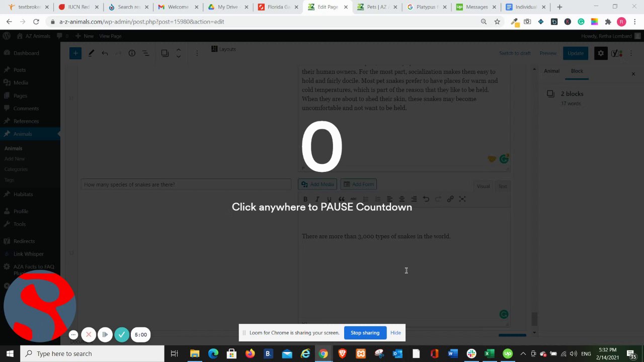Open the block details info icon

tap(132, 53)
